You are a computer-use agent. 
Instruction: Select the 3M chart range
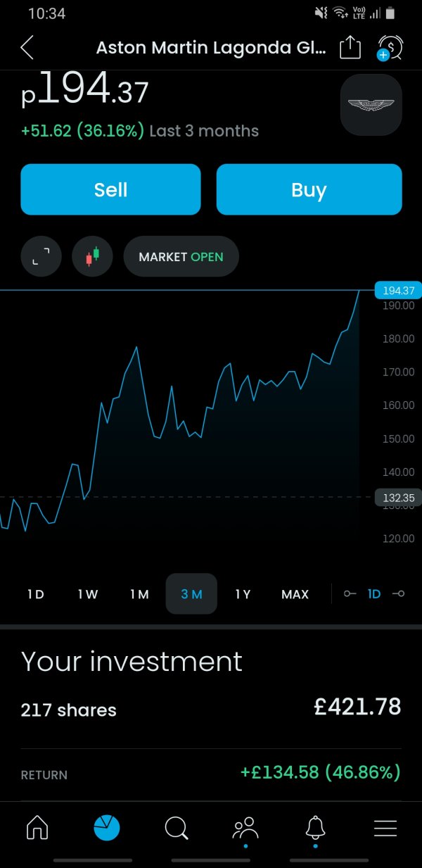(x=191, y=594)
